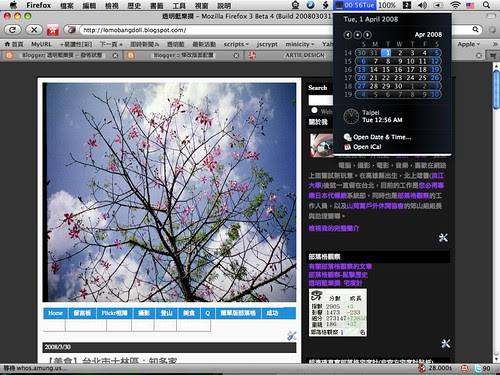Open the battery status menu
Viewport: 500px width, 375px height.
click(x=438, y=5)
